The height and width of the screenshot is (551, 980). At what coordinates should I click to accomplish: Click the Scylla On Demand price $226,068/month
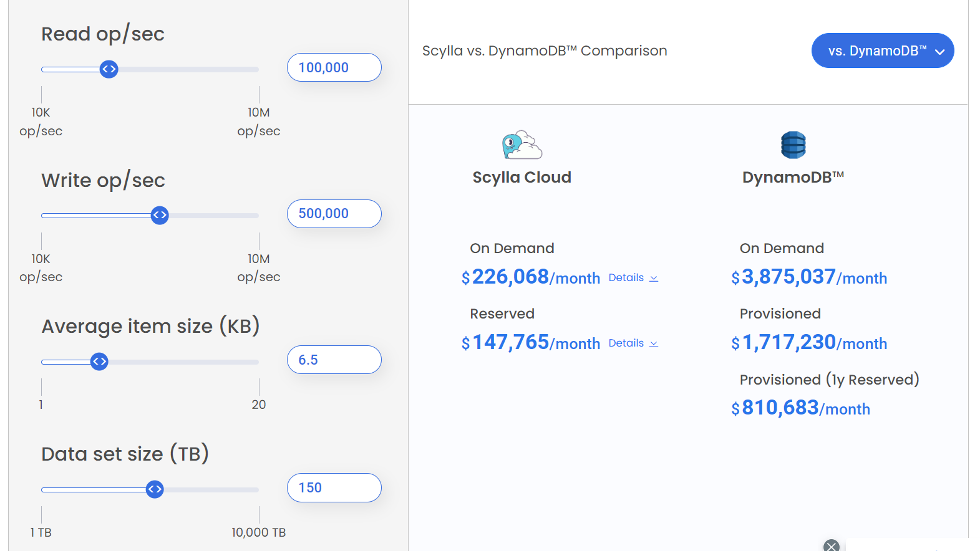point(531,277)
